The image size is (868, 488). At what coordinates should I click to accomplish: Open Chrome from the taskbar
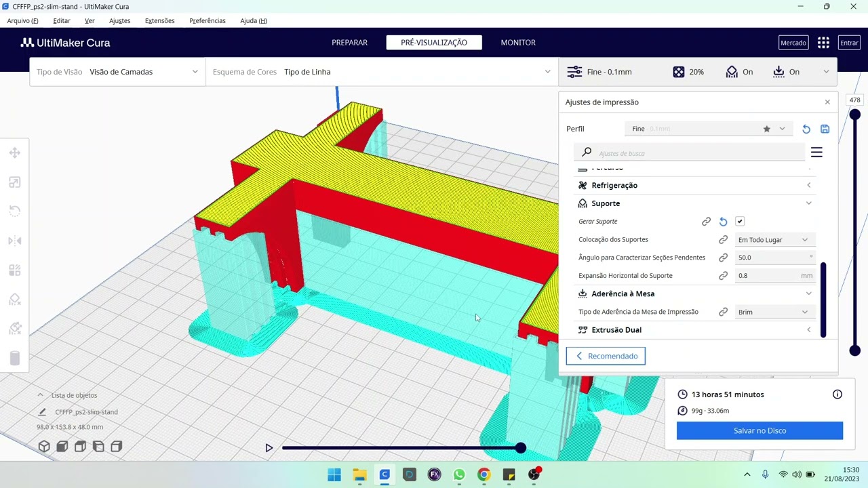pyautogui.click(x=484, y=474)
